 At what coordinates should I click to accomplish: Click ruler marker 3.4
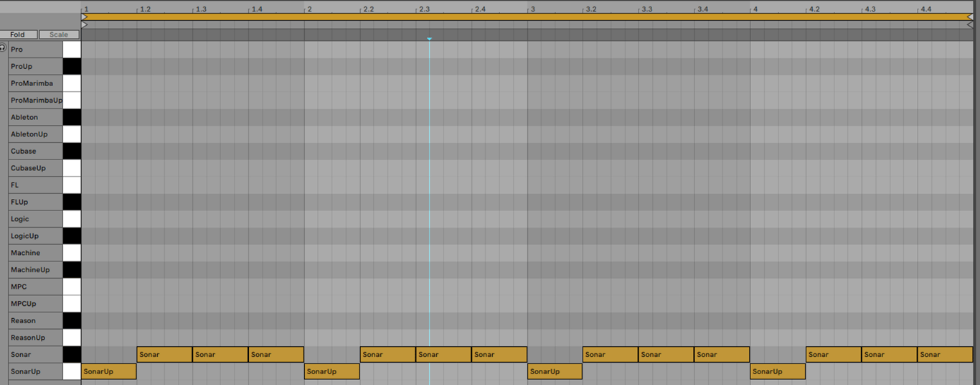coord(702,9)
